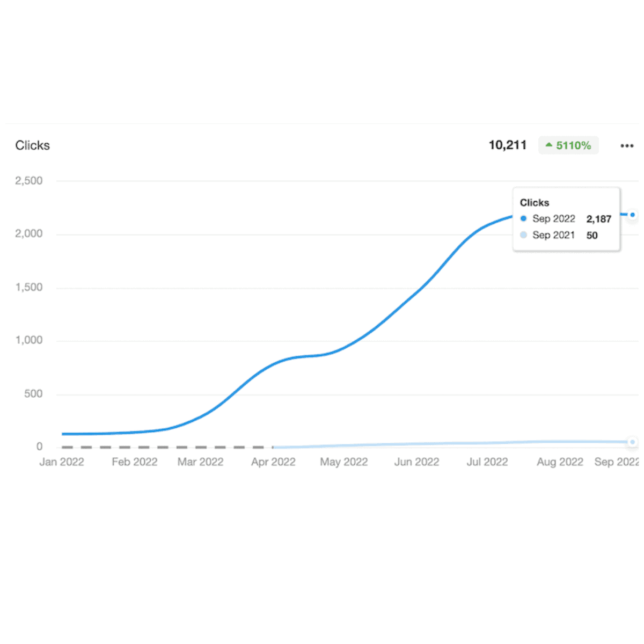
Task: Click the 2,187 value in the tooltip
Action: pos(598,219)
